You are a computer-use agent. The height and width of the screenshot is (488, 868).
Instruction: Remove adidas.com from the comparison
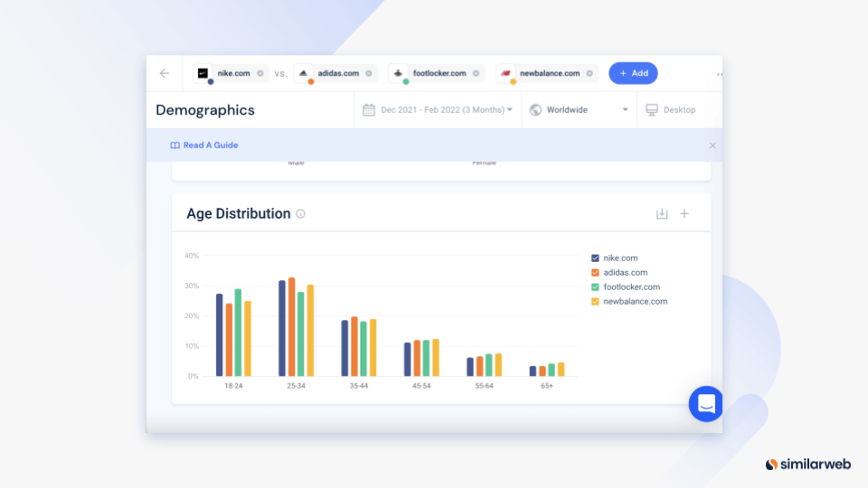369,73
